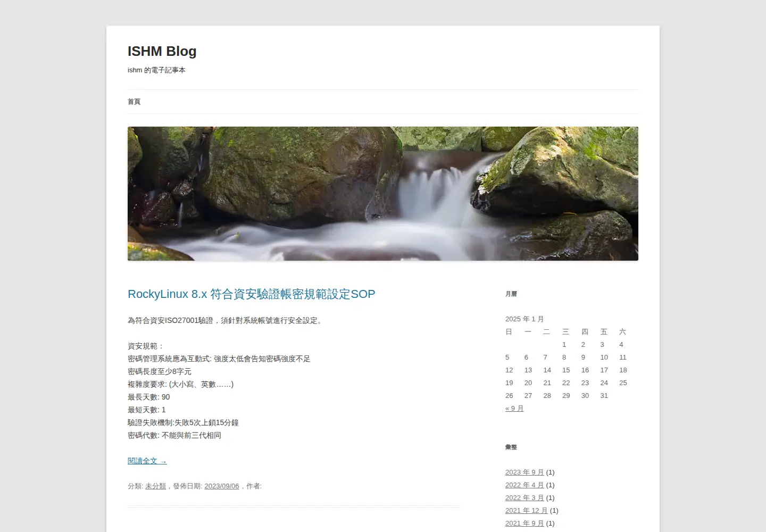Open the 2021 年 12 月 archive
The width and height of the screenshot is (766, 532).
[x=527, y=511]
